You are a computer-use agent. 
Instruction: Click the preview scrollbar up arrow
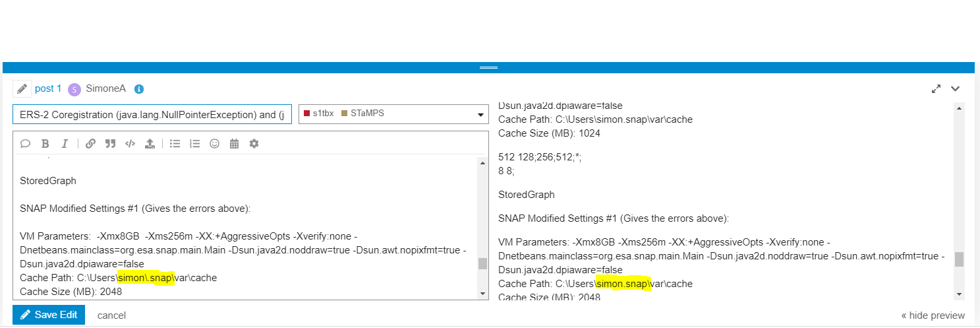click(x=959, y=108)
